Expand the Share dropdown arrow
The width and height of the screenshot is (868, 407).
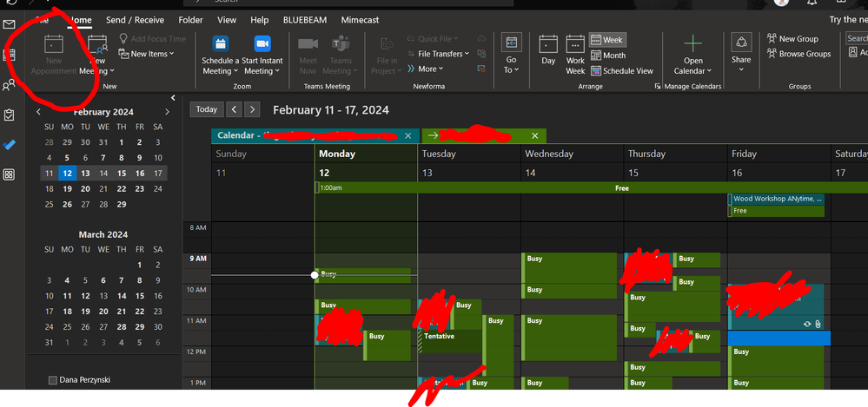(740, 69)
